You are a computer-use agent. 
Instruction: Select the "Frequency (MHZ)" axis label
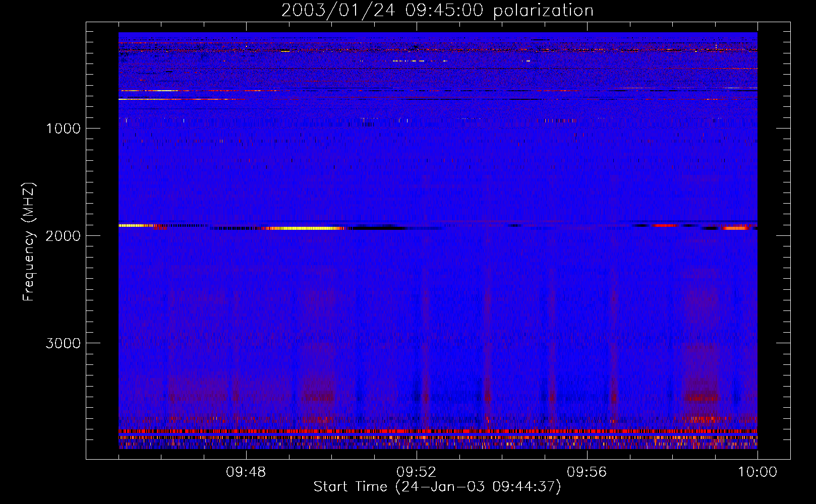pyautogui.click(x=29, y=242)
